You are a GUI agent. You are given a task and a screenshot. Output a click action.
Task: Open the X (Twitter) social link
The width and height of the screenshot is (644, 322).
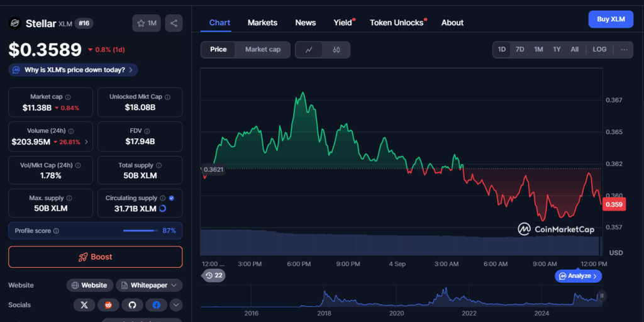pos(84,305)
